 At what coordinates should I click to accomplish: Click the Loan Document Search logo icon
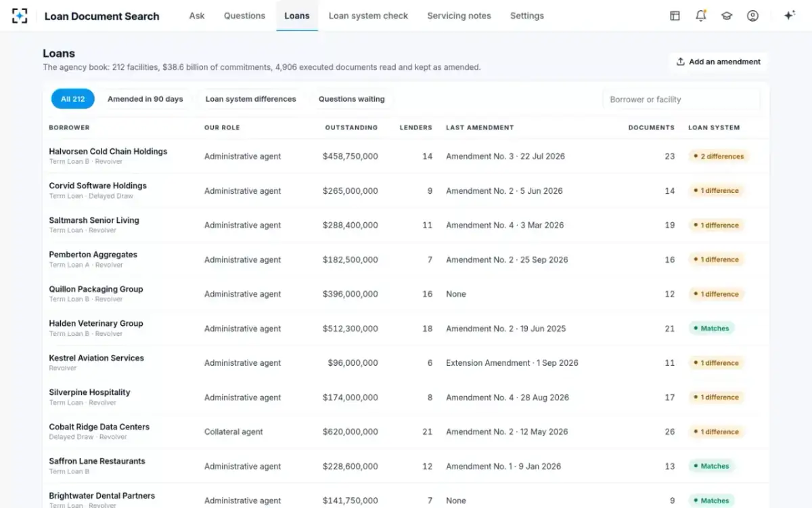point(20,16)
